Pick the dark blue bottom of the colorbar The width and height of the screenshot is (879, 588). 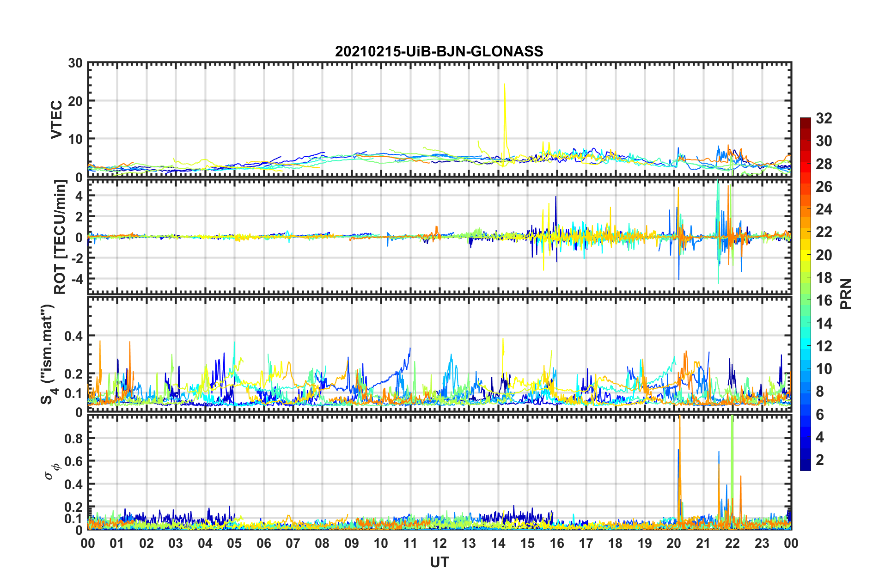pos(805,466)
